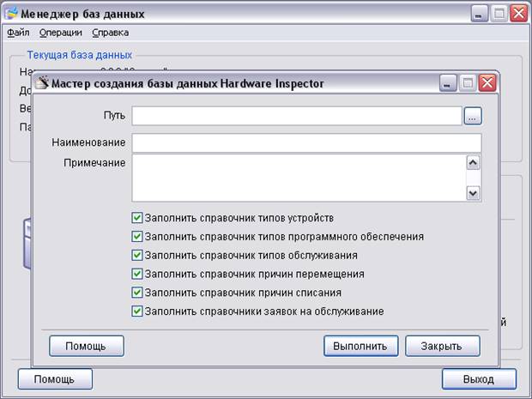Toggle Заполнить справочник типов программного обеспечения
The image size is (532, 399).
(x=137, y=237)
